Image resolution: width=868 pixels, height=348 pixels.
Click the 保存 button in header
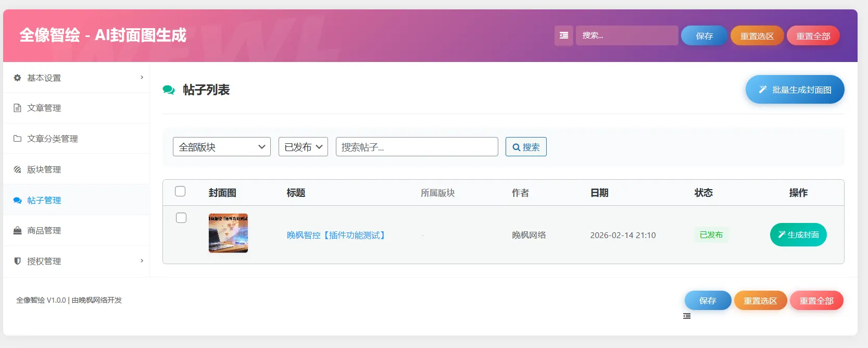click(x=704, y=35)
